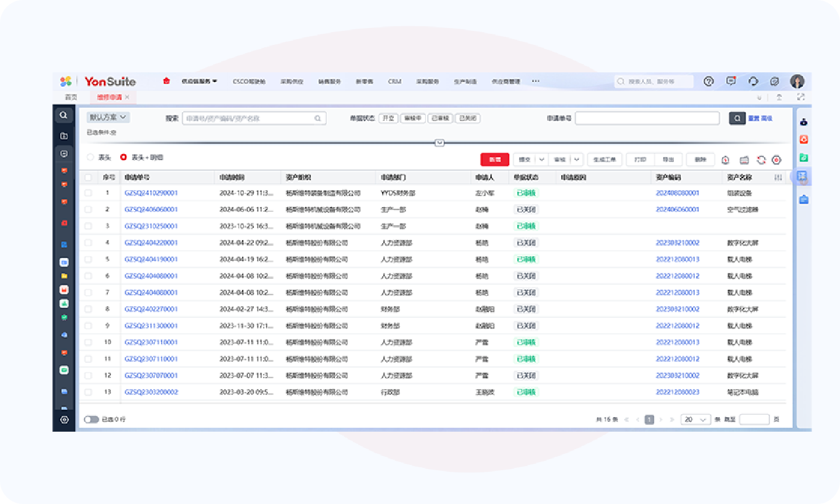Click the headset customer support icon
The image size is (840, 504).
pyautogui.click(x=753, y=82)
